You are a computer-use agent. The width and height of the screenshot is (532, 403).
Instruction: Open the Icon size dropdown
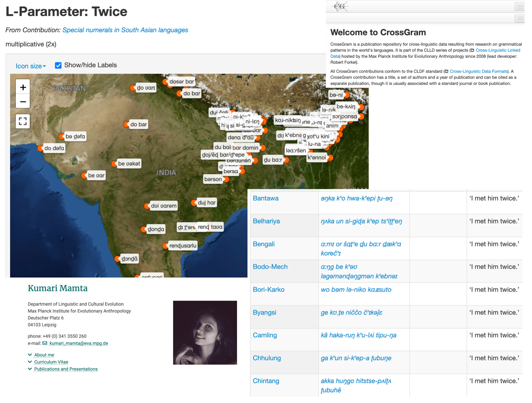[x=31, y=66]
